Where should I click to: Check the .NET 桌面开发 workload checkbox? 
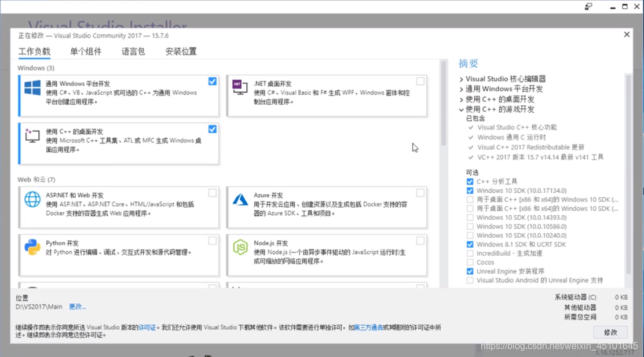(x=420, y=81)
